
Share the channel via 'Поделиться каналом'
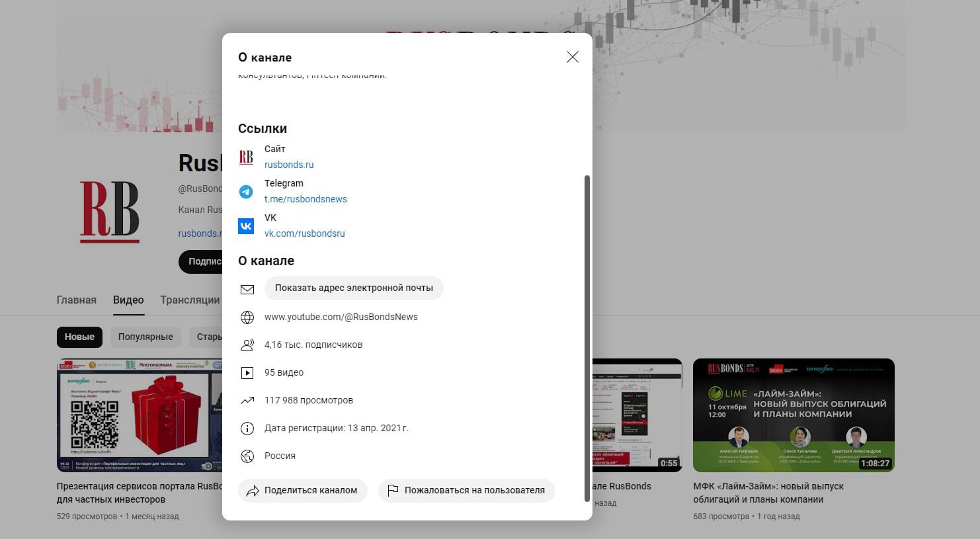tap(303, 491)
